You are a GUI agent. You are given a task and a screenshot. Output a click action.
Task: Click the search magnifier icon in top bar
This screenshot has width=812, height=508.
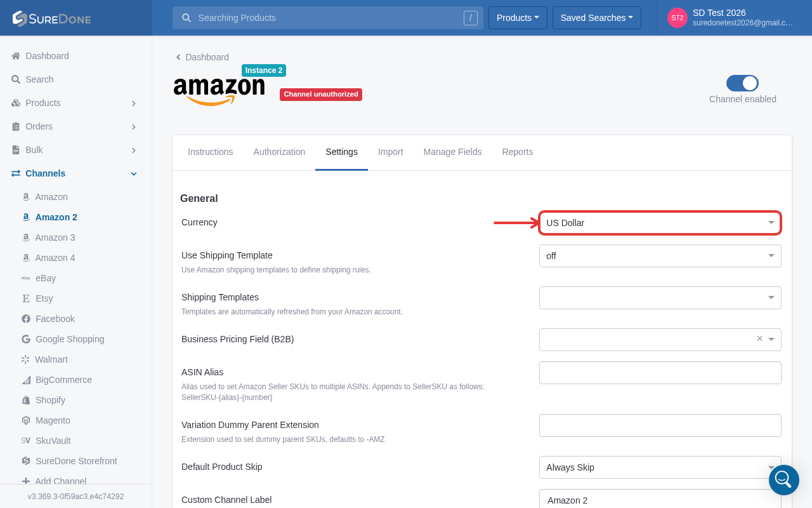(187, 18)
